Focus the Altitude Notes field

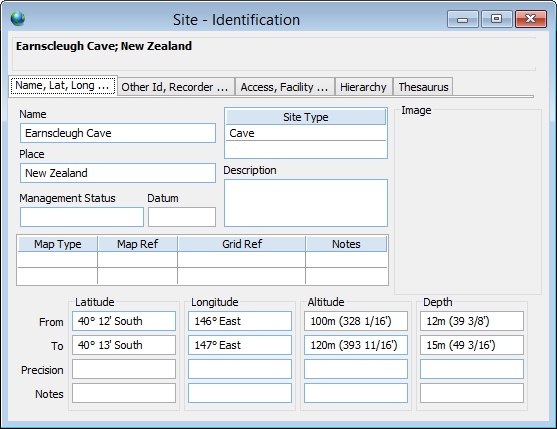click(x=356, y=393)
